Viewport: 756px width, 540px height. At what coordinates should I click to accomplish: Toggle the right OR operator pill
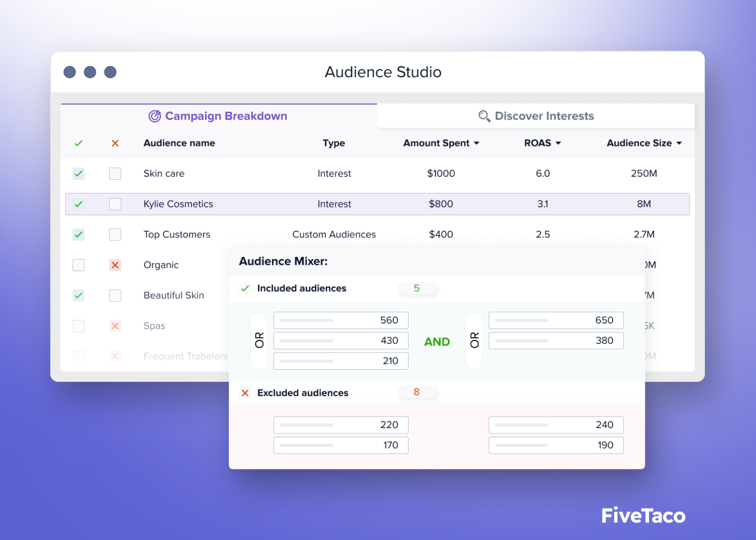pos(474,341)
